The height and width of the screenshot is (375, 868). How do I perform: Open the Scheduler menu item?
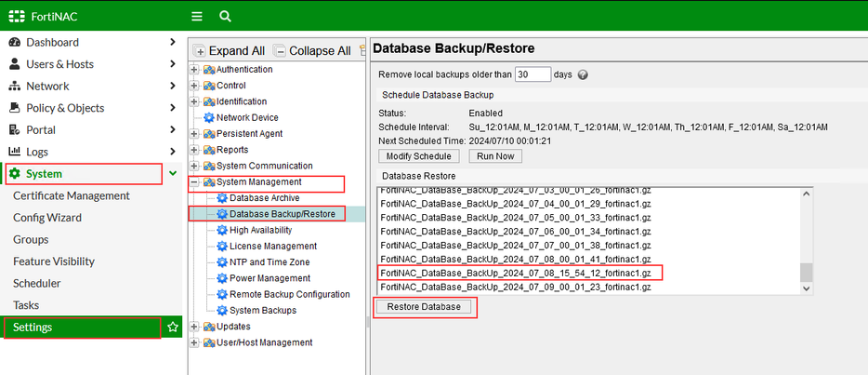pos(37,284)
